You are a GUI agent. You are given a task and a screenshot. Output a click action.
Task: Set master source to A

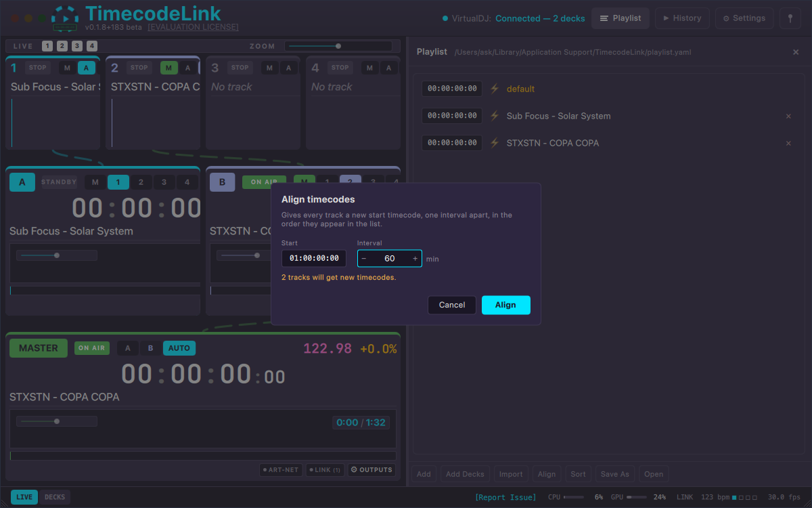pos(128,348)
